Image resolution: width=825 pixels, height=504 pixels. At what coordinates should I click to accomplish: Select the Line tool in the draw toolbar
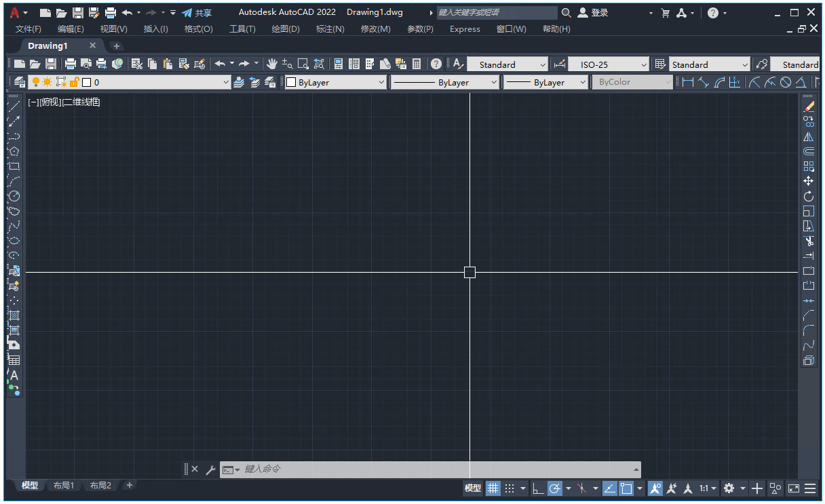tap(14, 106)
